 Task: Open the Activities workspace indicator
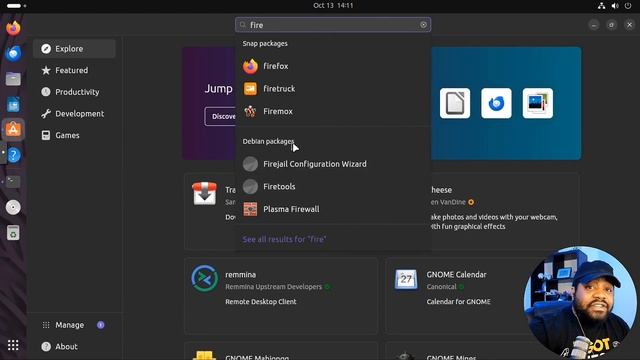click(16, 6)
